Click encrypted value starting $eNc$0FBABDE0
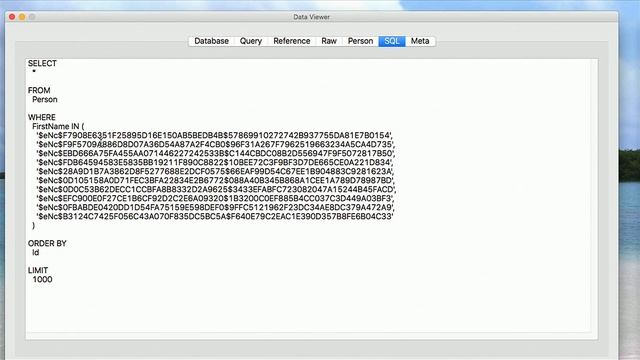The width and height of the screenshot is (640, 360). (215, 207)
